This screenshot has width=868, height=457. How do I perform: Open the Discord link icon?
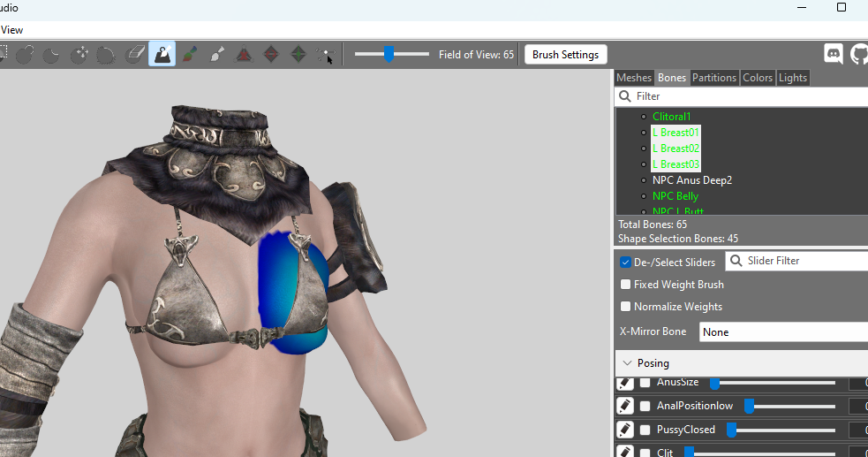(834, 54)
